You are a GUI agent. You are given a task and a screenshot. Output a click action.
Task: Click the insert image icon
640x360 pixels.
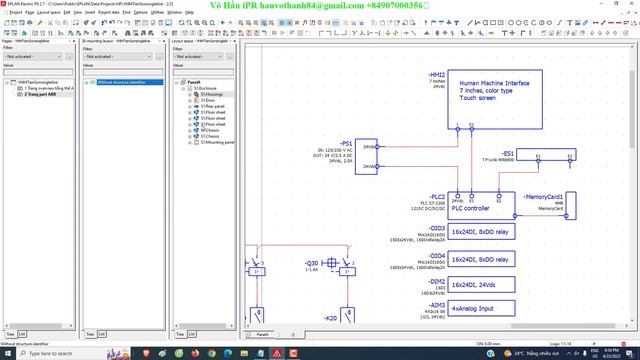578,23
